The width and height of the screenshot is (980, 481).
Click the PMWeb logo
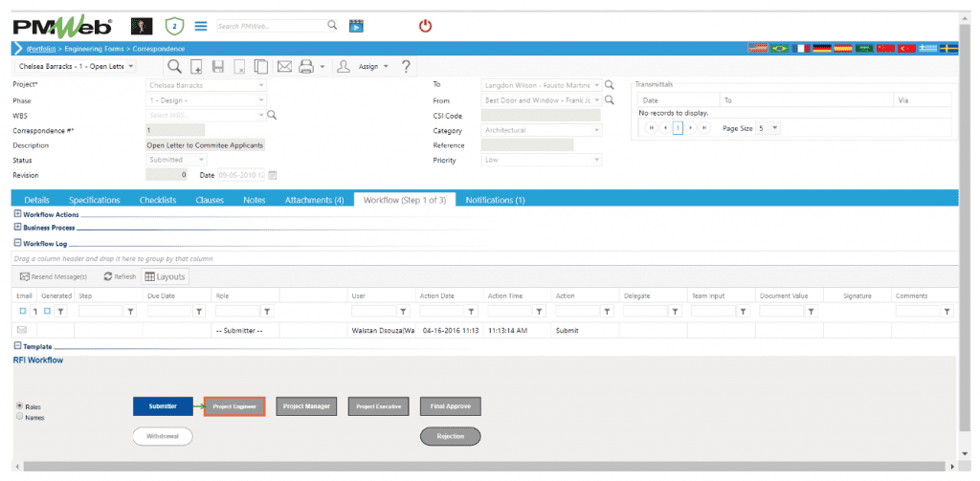(x=62, y=26)
